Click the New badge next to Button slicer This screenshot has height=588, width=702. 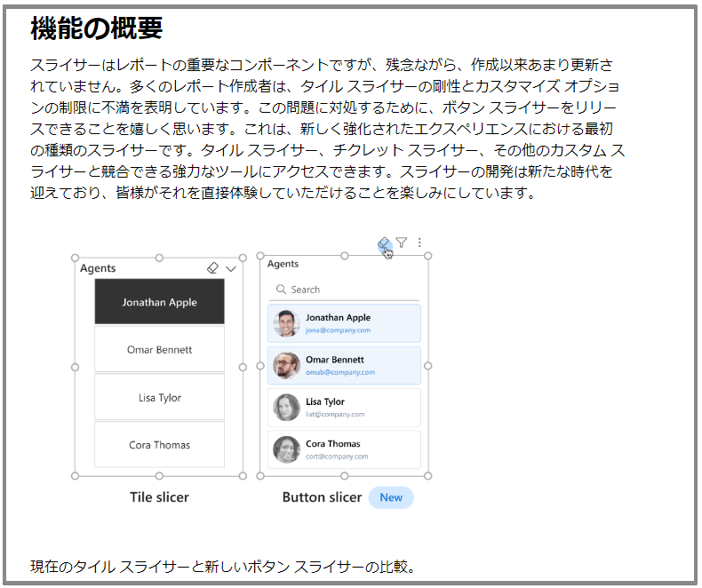pos(391,497)
